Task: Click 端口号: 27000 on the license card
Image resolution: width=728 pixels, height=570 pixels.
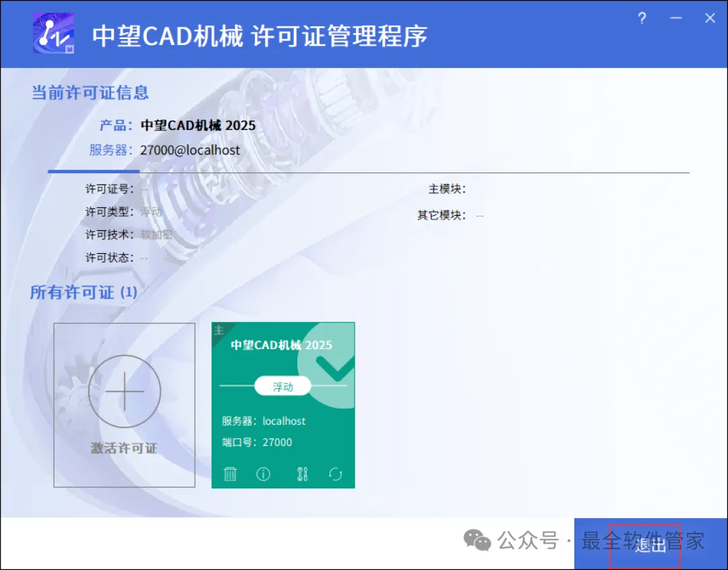Action: 257,442
